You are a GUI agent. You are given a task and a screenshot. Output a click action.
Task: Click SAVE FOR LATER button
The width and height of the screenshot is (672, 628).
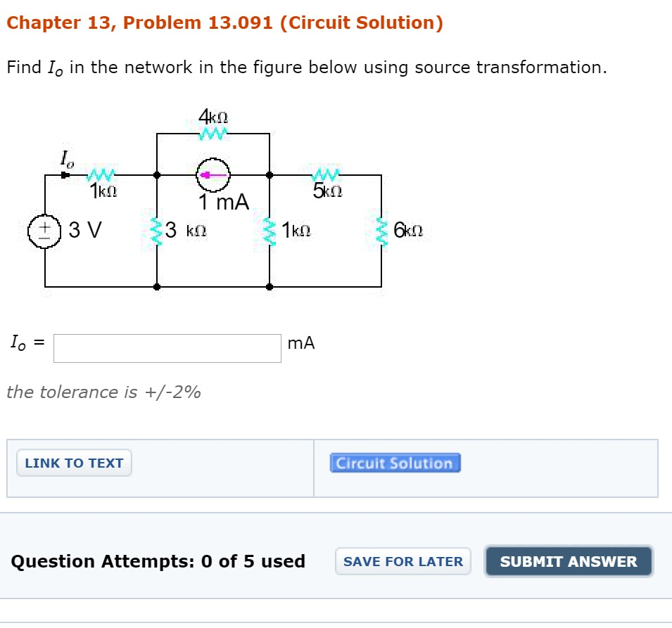pyautogui.click(x=403, y=561)
